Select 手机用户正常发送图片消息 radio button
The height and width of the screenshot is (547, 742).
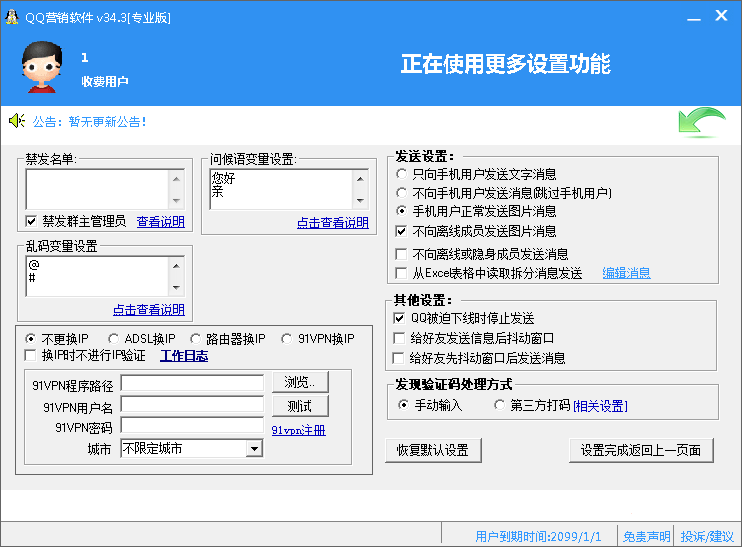point(401,211)
